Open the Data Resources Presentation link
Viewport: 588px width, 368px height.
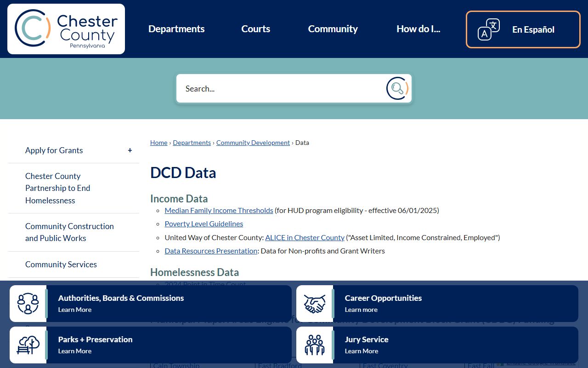coord(211,251)
